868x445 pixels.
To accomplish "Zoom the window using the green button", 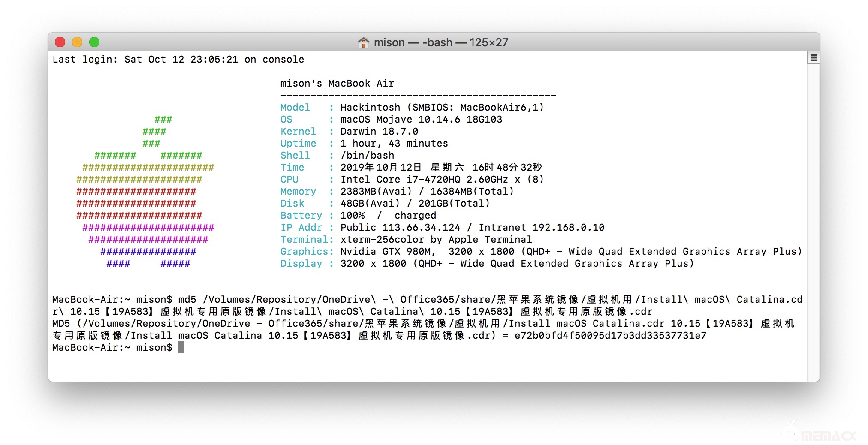I will [94, 42].
